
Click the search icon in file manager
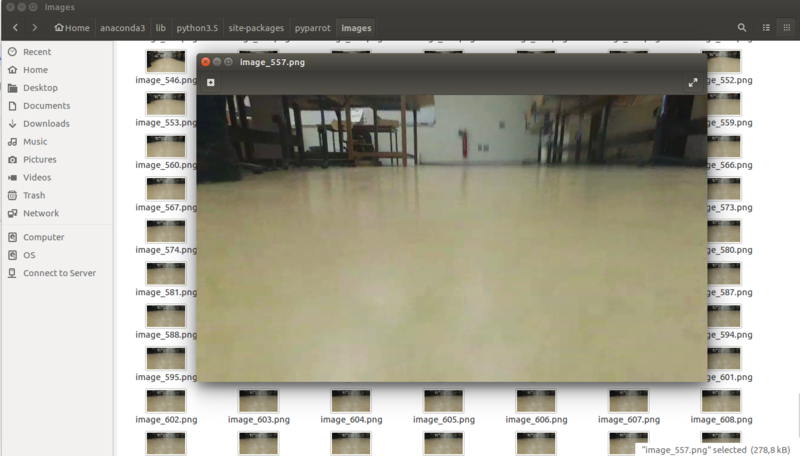(742, 28)
